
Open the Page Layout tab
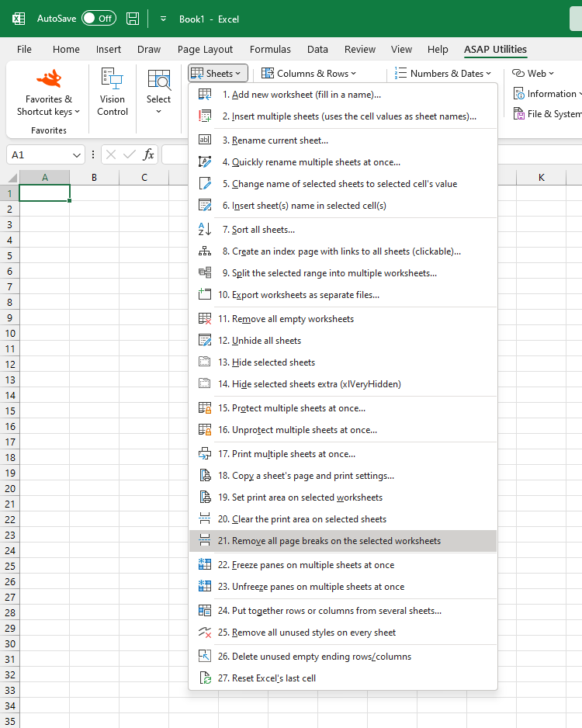coord(205,49)
